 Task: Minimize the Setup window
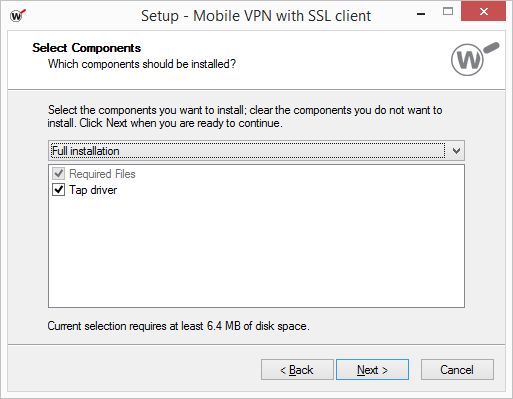[x=421, y=14]
